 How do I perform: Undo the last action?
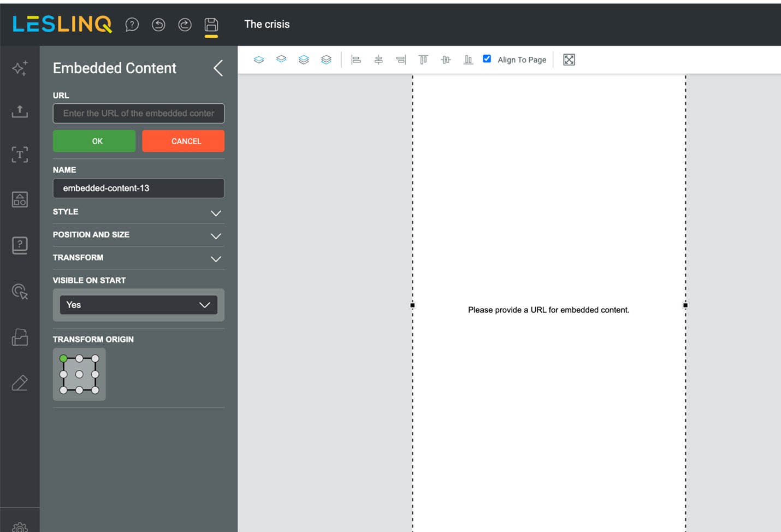pos(158,24)
